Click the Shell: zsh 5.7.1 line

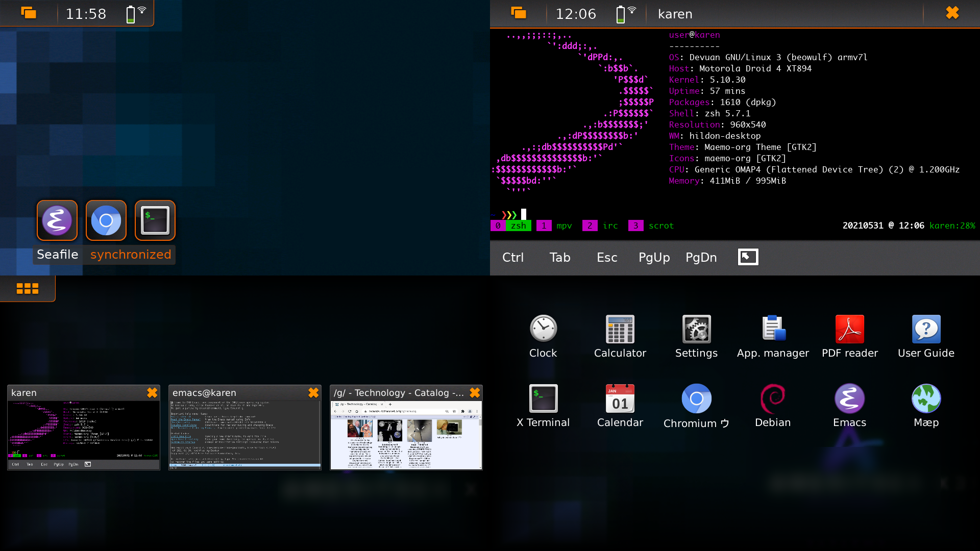710,113
